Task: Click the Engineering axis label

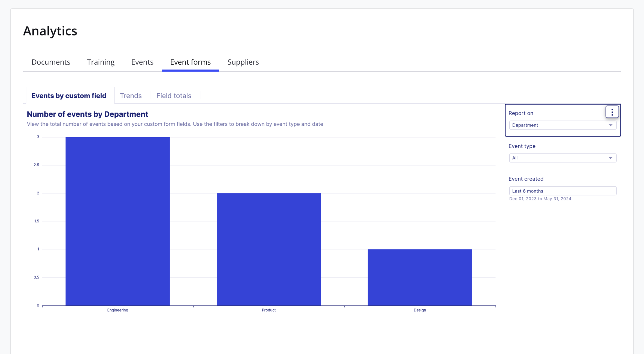Action: point(118,310)
